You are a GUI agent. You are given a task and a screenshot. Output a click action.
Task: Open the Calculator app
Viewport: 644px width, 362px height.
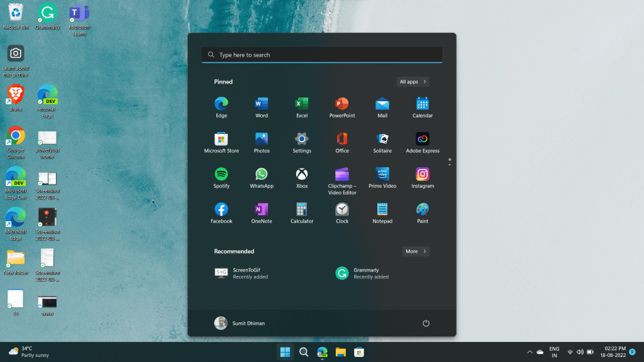tap(302, 214)
